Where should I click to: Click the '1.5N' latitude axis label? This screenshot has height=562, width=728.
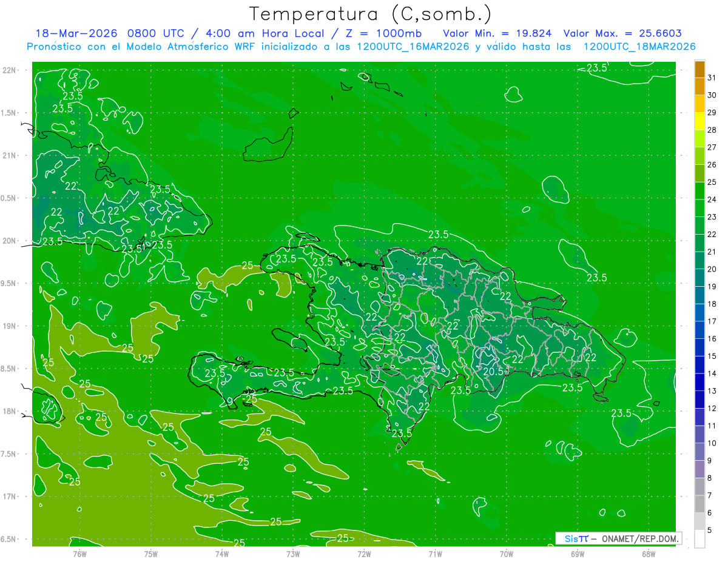[9, 113]
